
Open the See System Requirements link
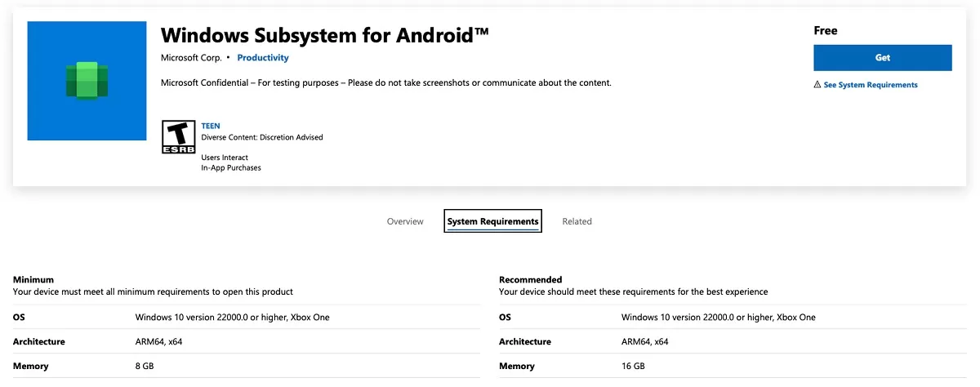pyautogui.click(x=871, y=85)
